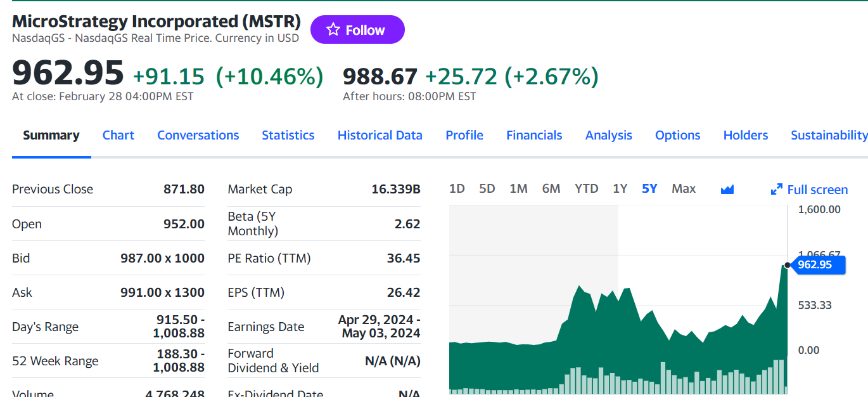Image resolution: width=868 pixels, height=397 pixels.
Task: Click the 52 Week Range label
Action: [x=55, y=361]
